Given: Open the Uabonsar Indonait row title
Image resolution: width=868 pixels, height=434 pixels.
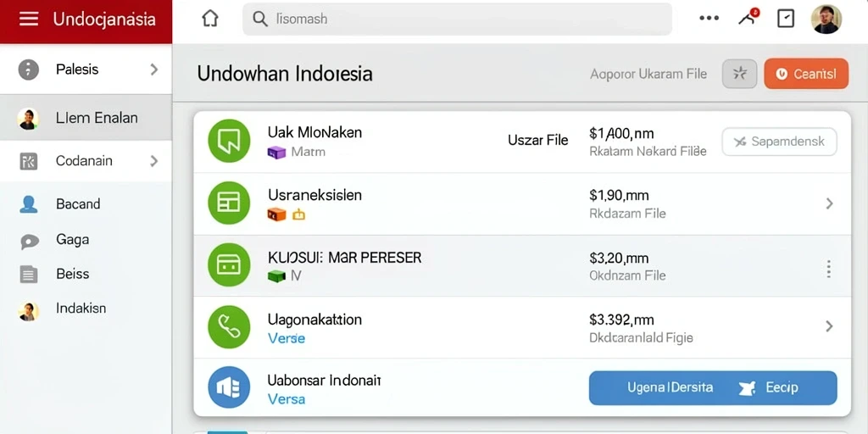Looking at the screenshot, I should pyautogui.click(x=325, y=381).
